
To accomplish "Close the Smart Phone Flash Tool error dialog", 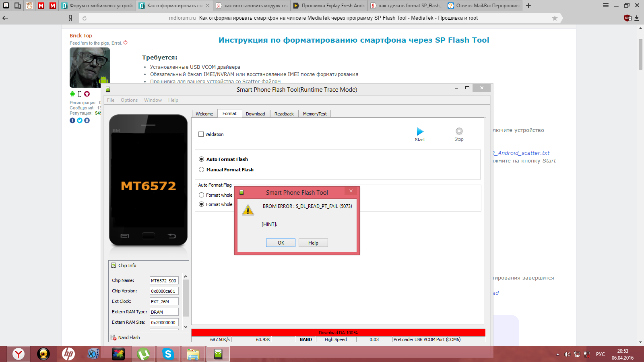I will click(x=351, y=191).
